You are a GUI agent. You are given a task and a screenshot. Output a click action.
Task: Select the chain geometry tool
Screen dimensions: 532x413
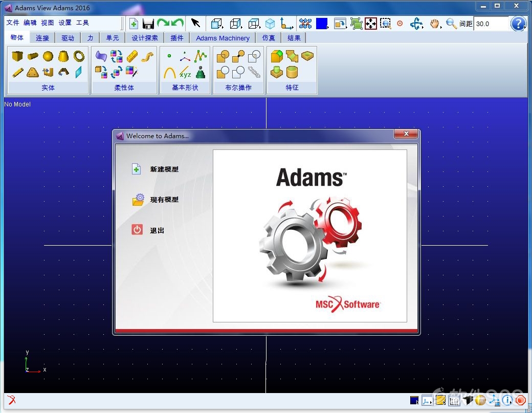click(x=254, y=72)
